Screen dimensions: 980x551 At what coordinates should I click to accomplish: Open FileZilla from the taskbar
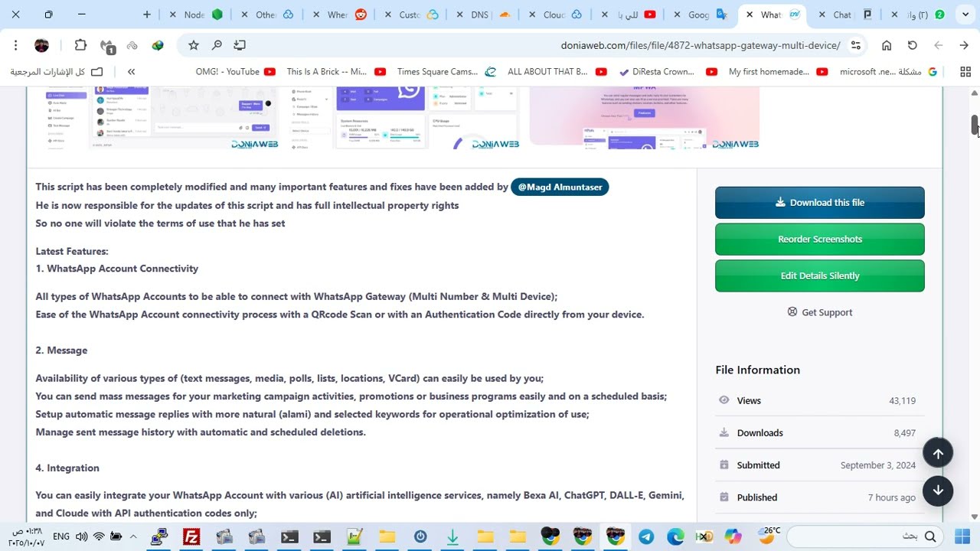pos(191,537)
